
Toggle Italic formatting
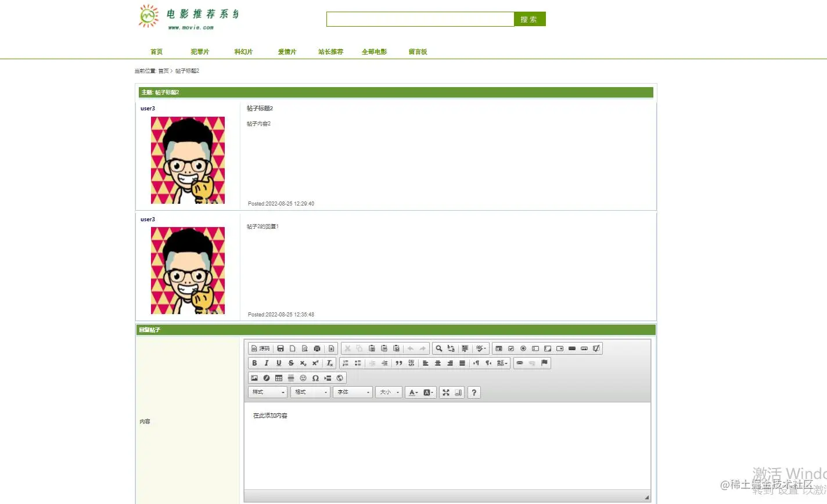(267, 363)
